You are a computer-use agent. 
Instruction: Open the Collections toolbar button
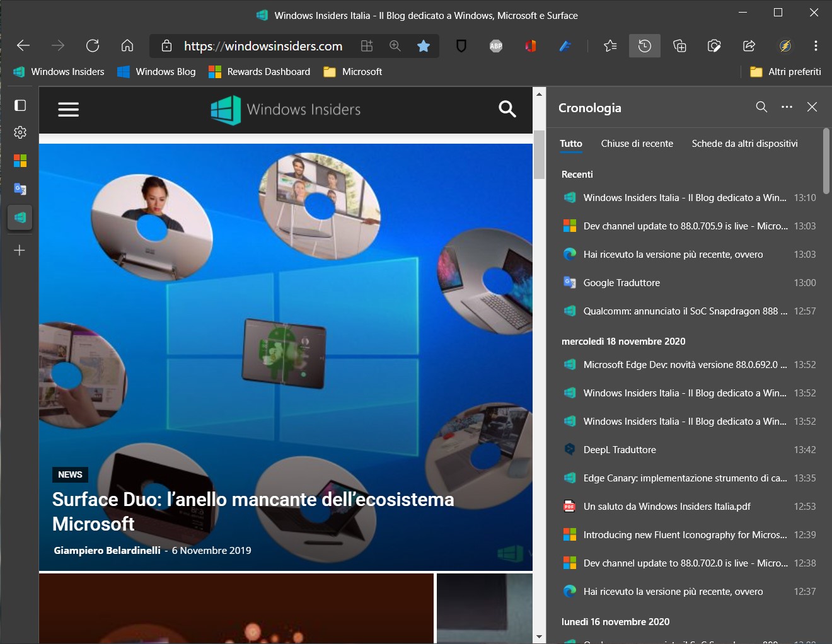(x=679, y=45)
